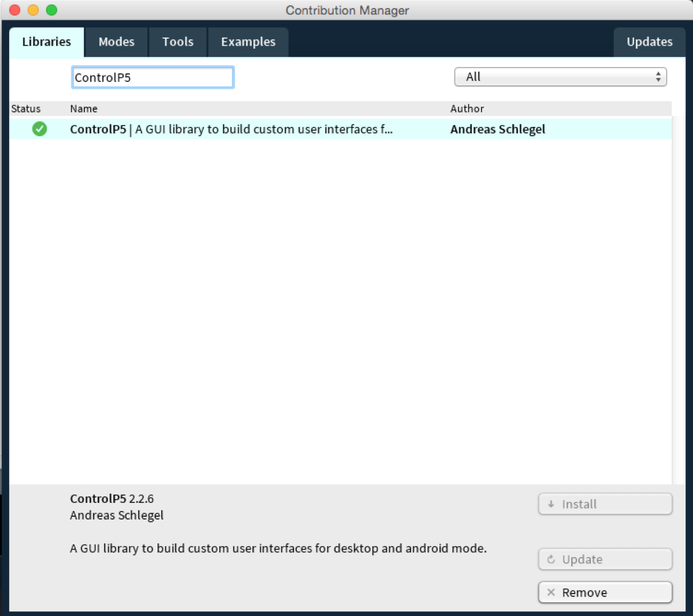
Task: Open the Modes tab
Action: point(116,42)
